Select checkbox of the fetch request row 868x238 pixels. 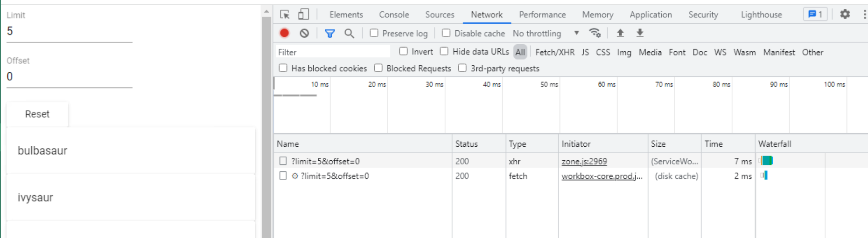(x=283, y=176)
